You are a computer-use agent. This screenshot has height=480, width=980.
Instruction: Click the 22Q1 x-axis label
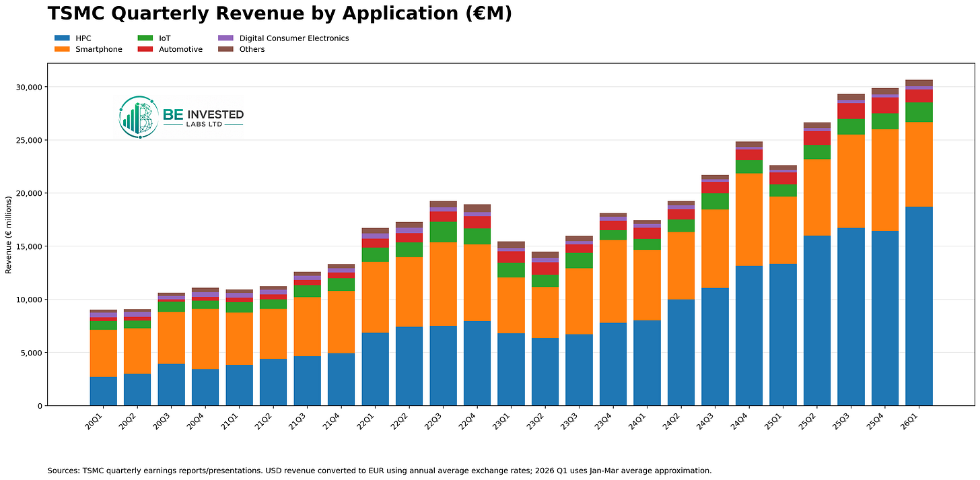coord(367,421)
